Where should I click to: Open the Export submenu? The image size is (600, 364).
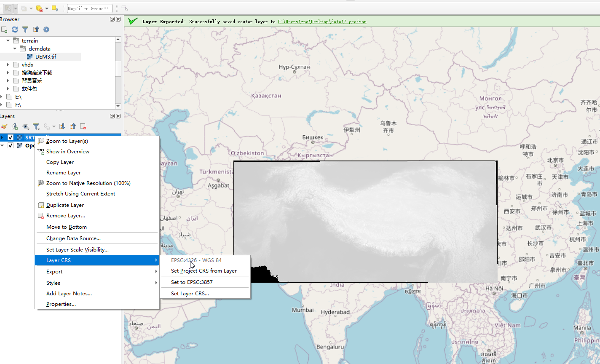click(97, 272)
